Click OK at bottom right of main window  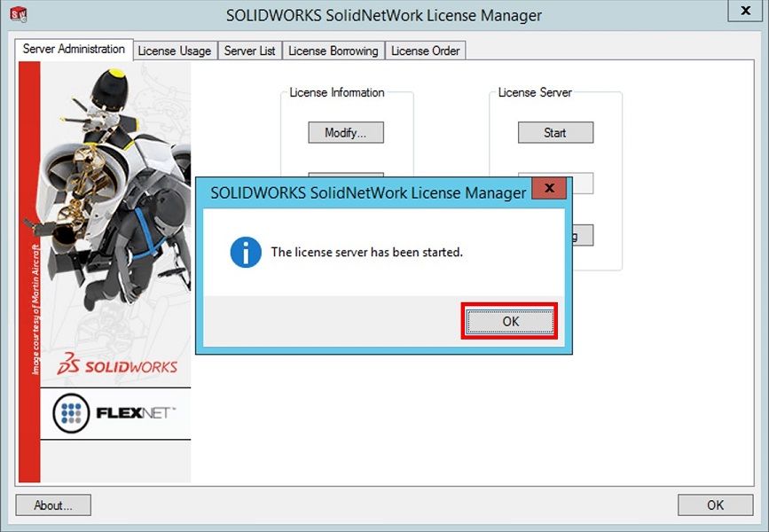715,505
